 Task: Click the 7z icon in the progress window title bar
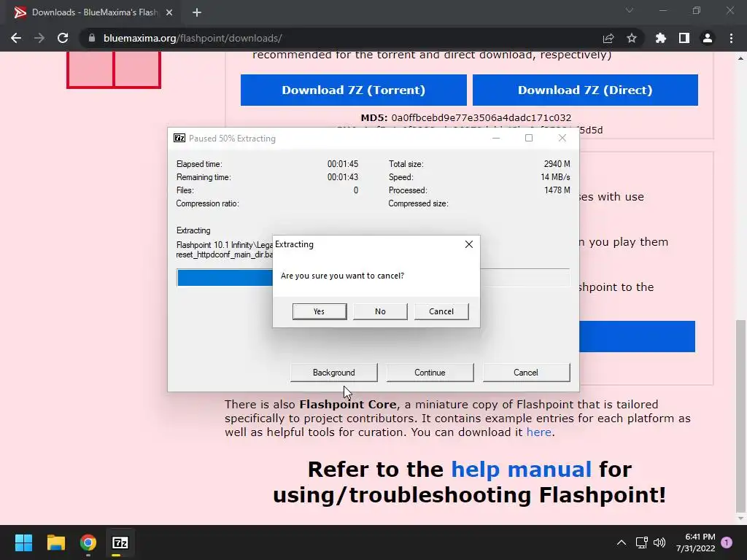pyautogui.click(x=179, y=138)
